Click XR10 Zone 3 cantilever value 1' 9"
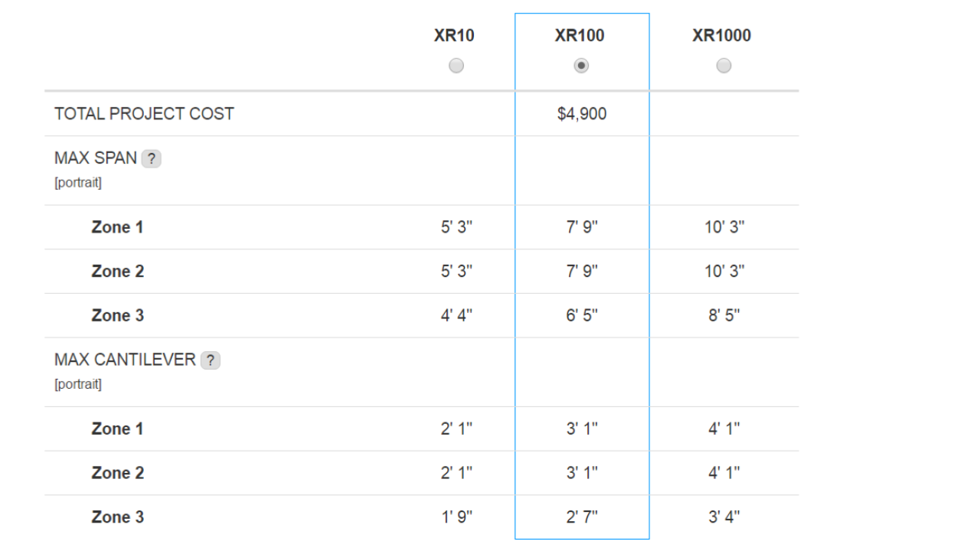Image resolution: width=980 pixels, height=551 pixels. pos(456,517)
